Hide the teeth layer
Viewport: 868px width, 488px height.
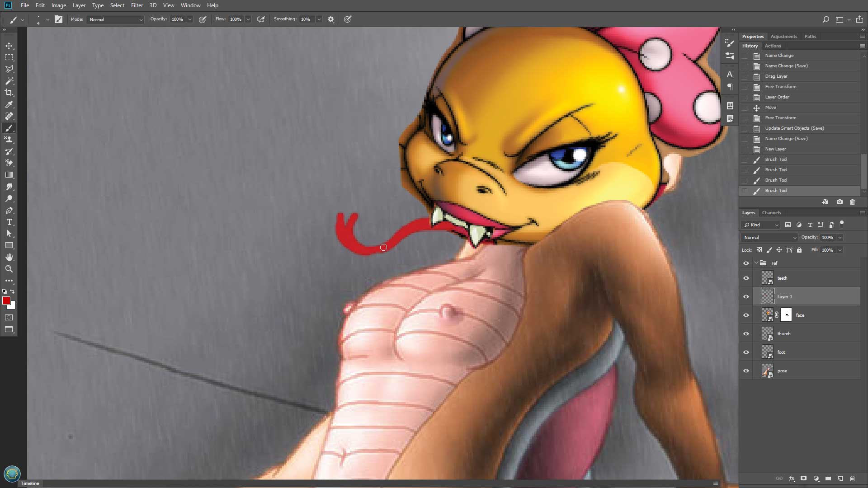point(746,278)
